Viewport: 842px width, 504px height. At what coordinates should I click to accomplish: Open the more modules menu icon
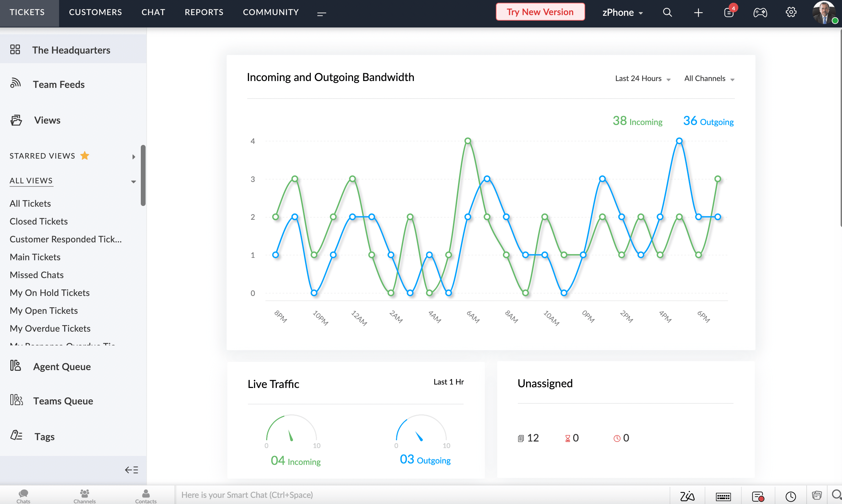[321, 14]
